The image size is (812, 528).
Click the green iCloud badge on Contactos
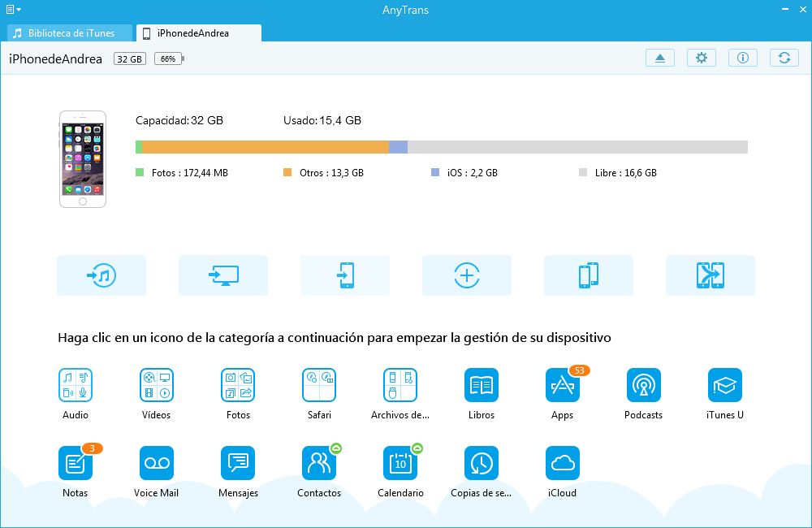pyautogui.click(x=336, y=448)
